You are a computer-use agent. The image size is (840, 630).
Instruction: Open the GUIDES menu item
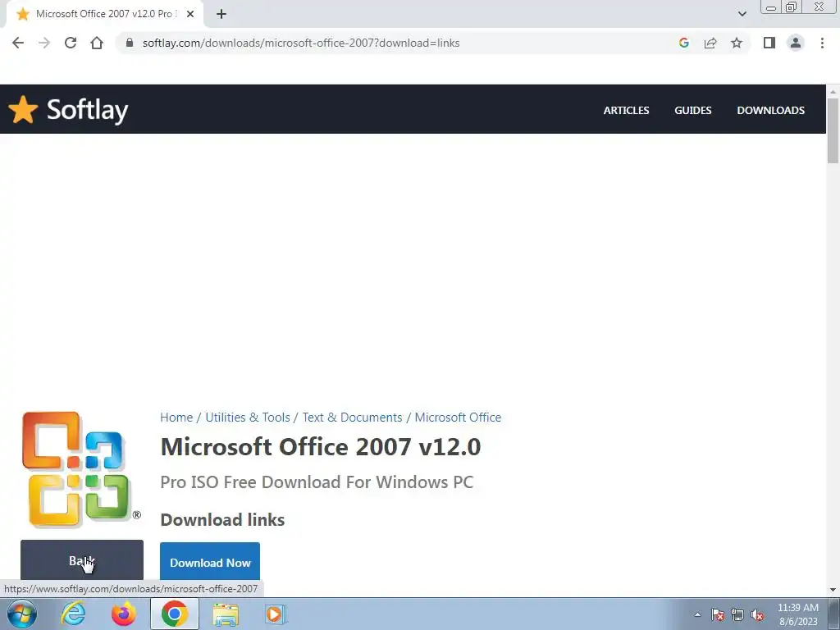pos(692,111)
